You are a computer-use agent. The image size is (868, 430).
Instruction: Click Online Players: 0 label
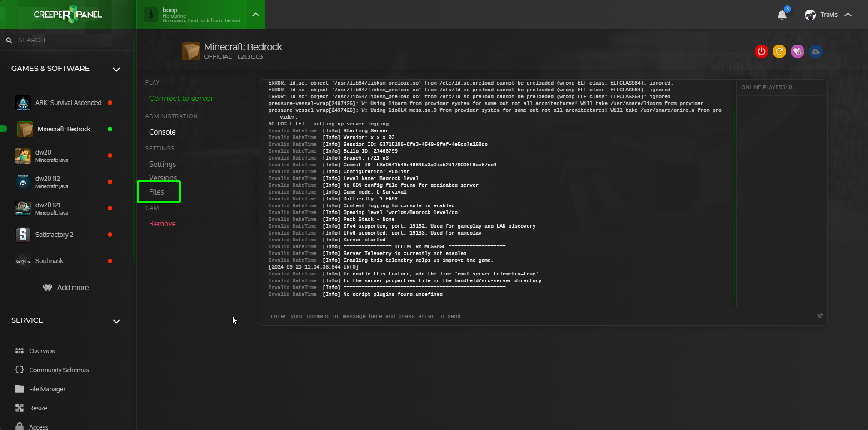pos(766,87)
